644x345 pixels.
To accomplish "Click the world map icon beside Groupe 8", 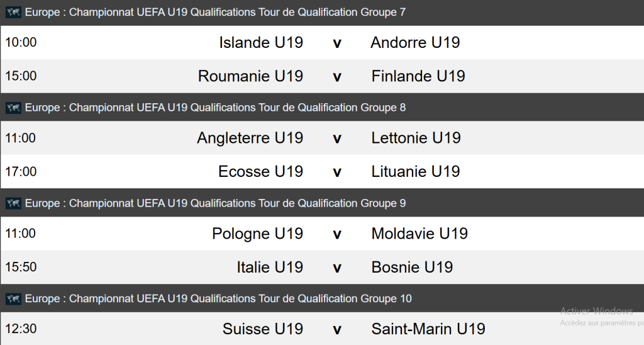I will click(13, 108).
